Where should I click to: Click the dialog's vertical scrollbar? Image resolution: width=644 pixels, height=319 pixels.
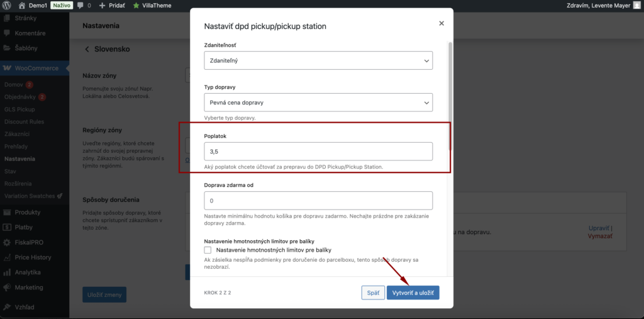coord(450,94)
